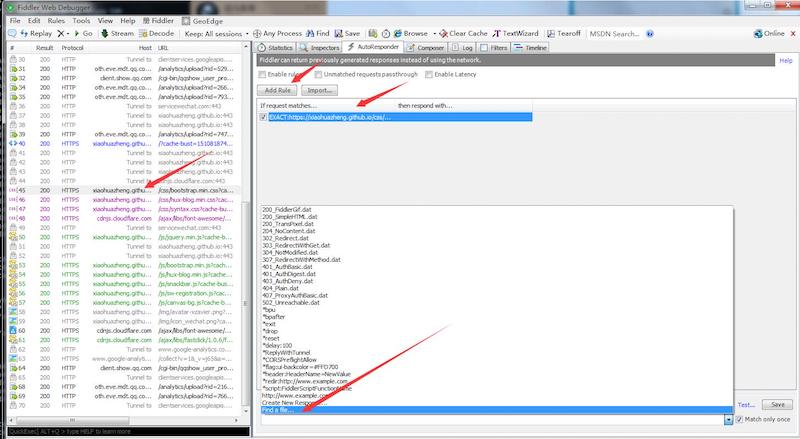Viewport: 800px width, 439px height.
Task: Select session 40 in the session list
Action: tap(123, 143)
